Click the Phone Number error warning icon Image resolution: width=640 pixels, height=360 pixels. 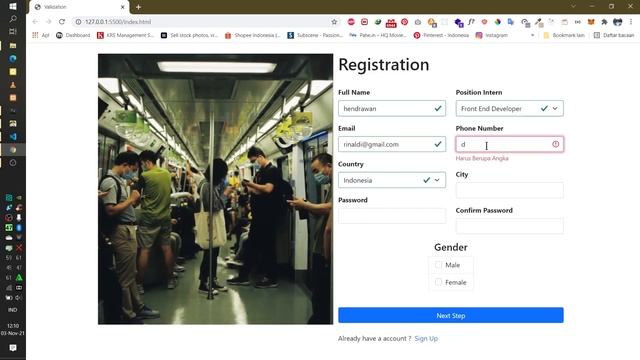pyautogui.click(x=556, y=144)
